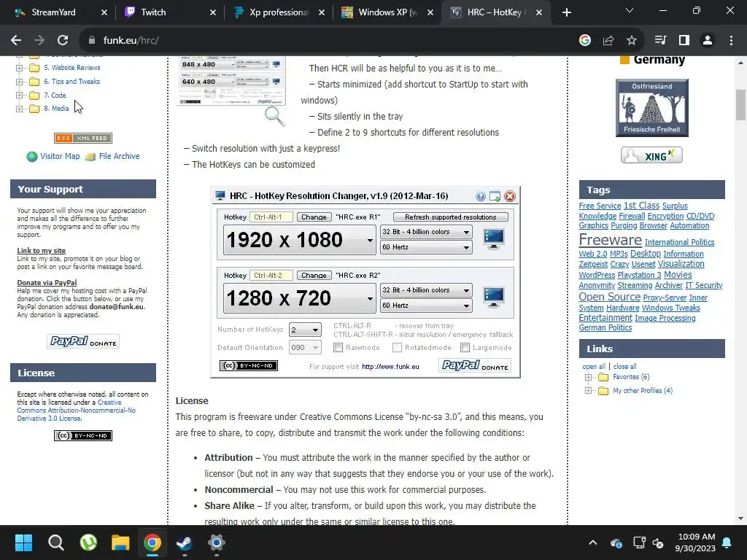Click the Ostfriesland Friesische Freiheit badge
This screenshot has height=560, width=747.
point(651,108)
